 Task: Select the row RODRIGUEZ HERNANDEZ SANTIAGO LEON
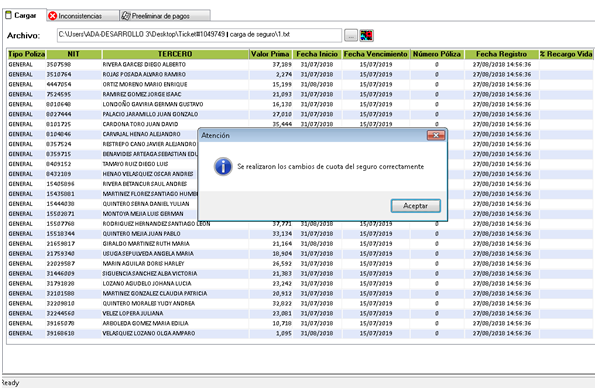point(300,224)
